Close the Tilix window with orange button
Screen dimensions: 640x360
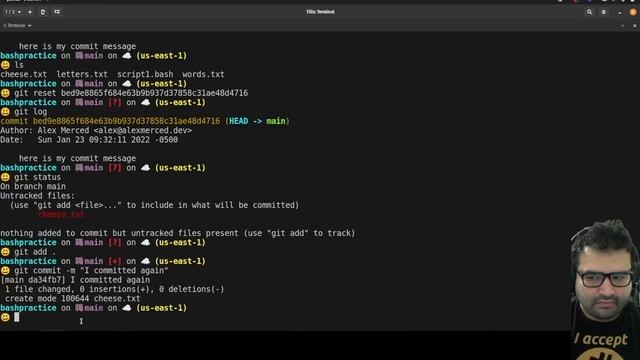tap(633, 12)
